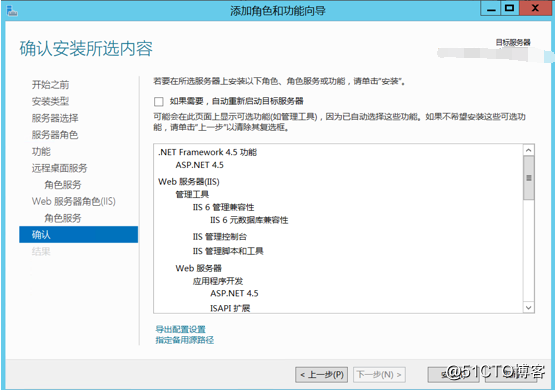Switch to the 功能 step
Viewport: 555px width, 390px height.
[41, 151]
